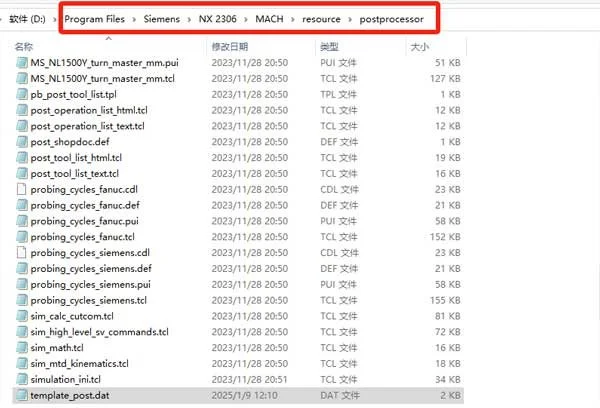600x408 pixels.
Task: Expand the chevron after Siemens breadcrumb
Action: tap(189, 19)
